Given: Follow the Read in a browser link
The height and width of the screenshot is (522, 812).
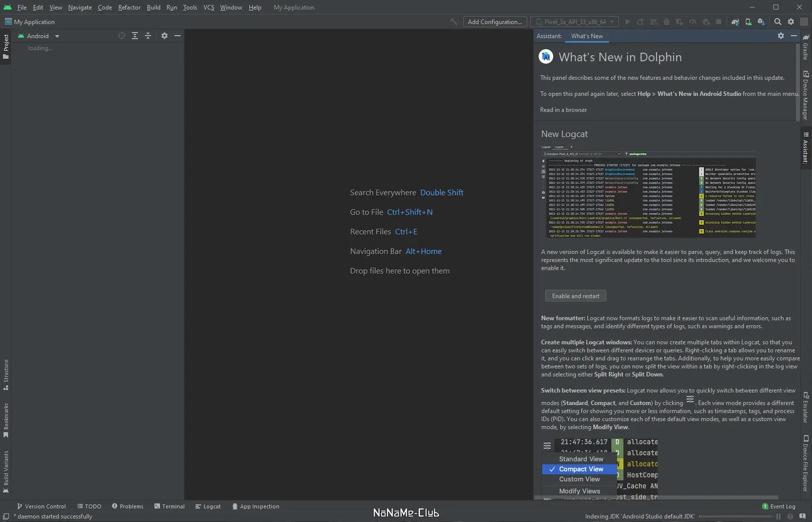Looking at the screenshot, I should click(563, 110).
